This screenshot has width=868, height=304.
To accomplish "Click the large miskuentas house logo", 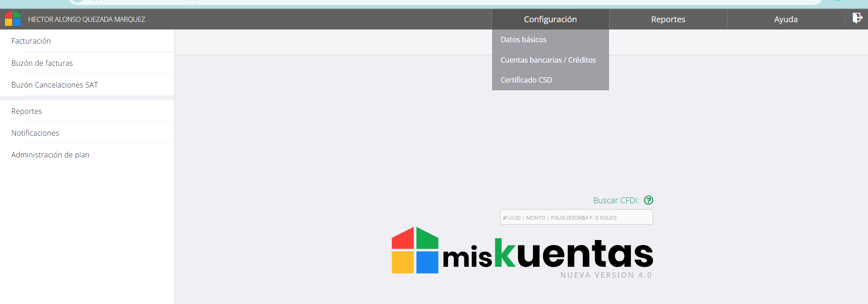I will 415,250.
